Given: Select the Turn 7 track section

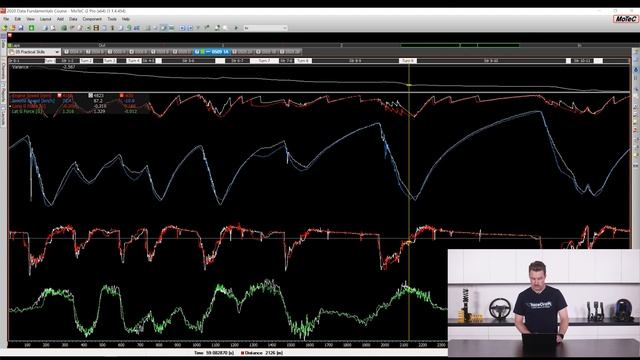Looking at the screenshot, I should 264,61.
